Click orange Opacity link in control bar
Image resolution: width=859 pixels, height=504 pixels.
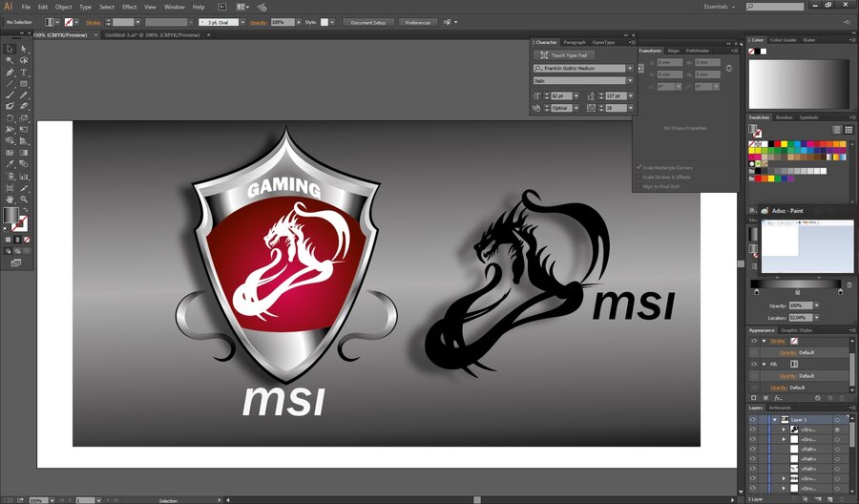258,23
